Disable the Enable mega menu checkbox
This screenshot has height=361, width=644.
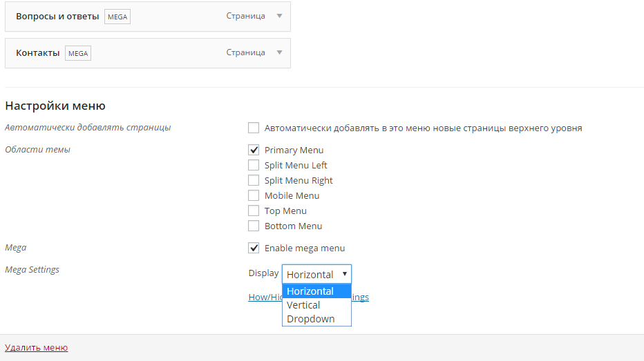click(254, 248)
